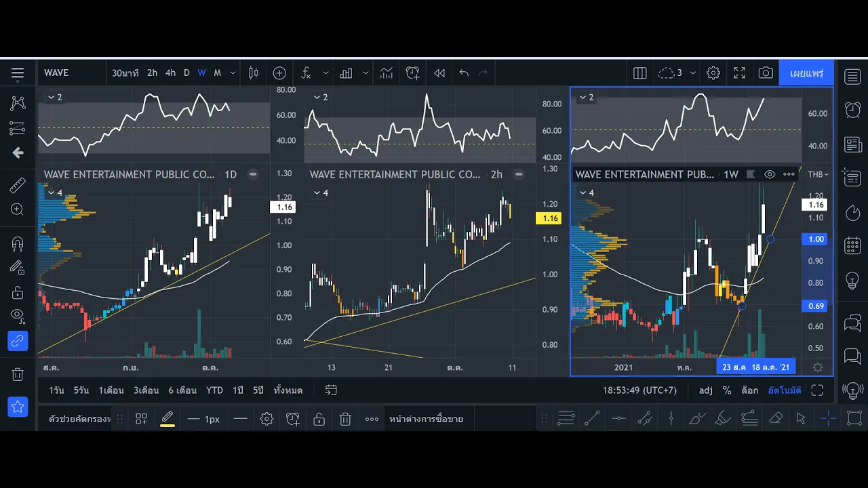Collapse the 1D chart indicator legend 4
868x488 pixels.
coord(51,193)
